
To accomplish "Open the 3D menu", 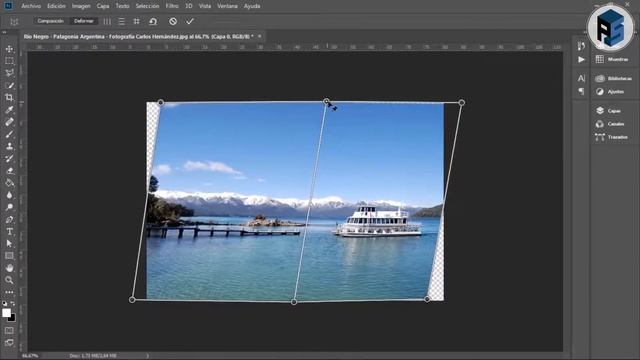I will pyautogui.click(x=189, y=6).
